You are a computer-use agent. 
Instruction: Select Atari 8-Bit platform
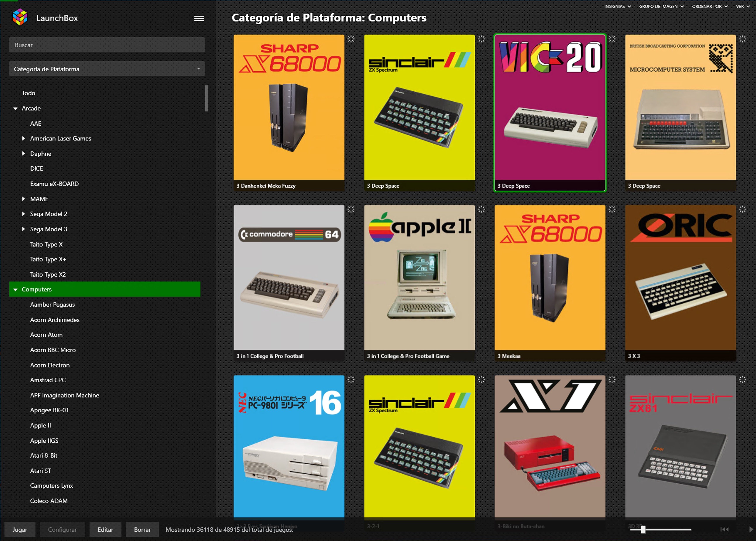click(x=44, y=456)
